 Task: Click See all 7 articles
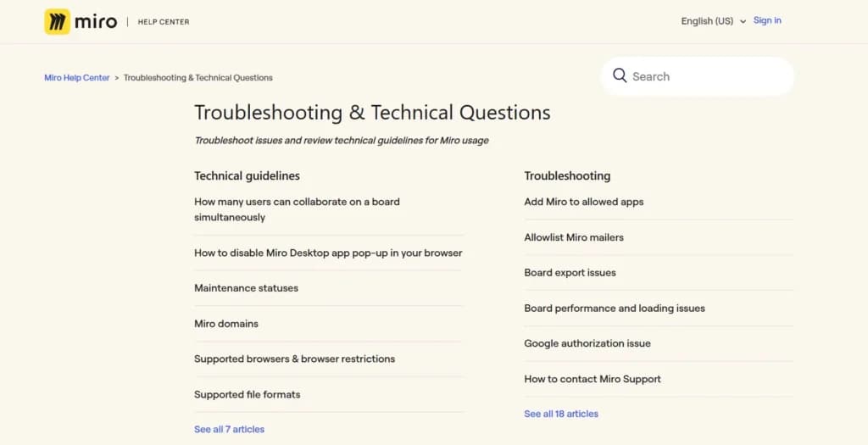(x=229, y=429)
